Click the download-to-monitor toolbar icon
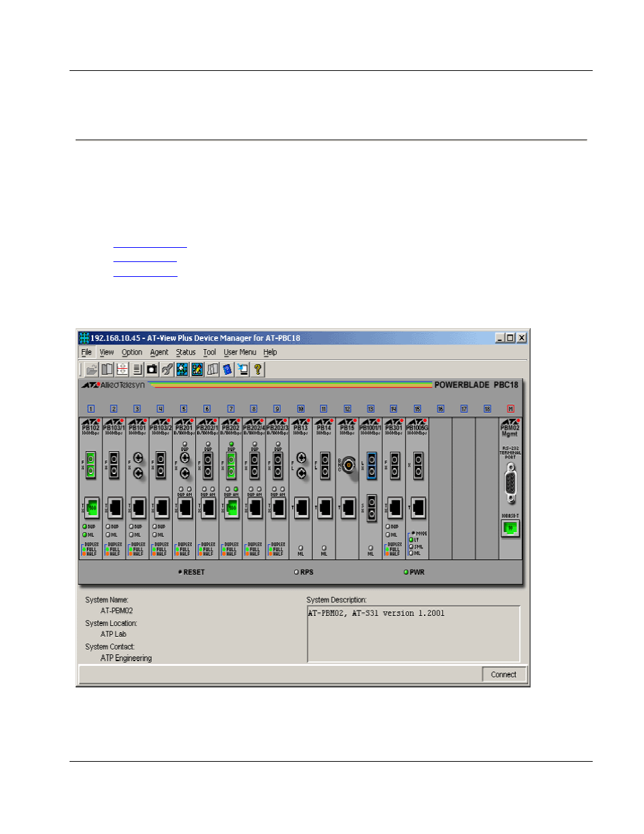The height and width of the screenshot is (834, 644). 242,369
